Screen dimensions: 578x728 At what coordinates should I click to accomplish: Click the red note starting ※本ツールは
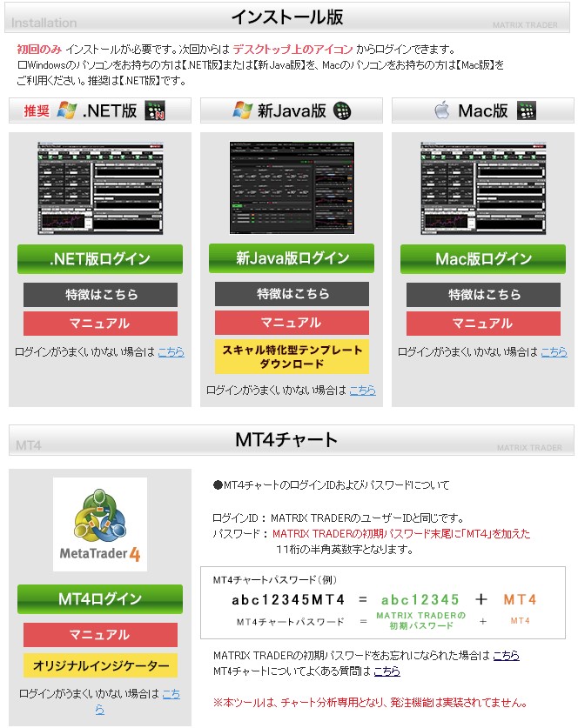370,703
